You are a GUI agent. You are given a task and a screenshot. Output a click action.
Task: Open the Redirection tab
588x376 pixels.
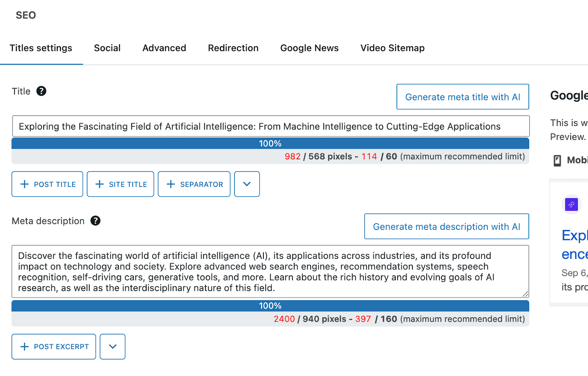pos(233,48)
